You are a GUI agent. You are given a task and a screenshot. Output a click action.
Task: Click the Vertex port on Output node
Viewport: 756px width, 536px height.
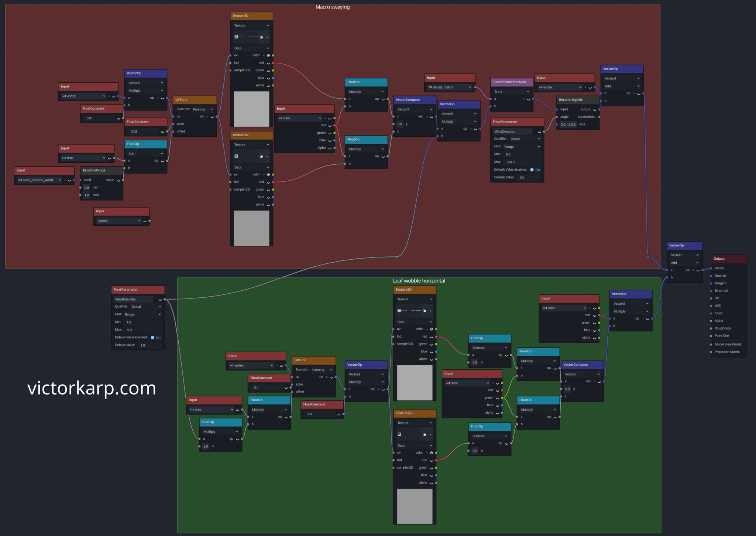711,268
